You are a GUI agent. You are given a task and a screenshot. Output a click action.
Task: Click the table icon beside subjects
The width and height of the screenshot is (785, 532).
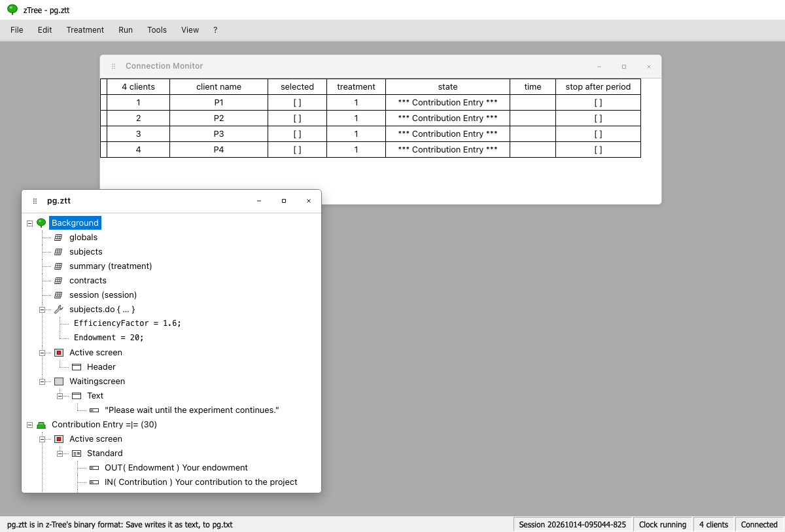(58, 252)
